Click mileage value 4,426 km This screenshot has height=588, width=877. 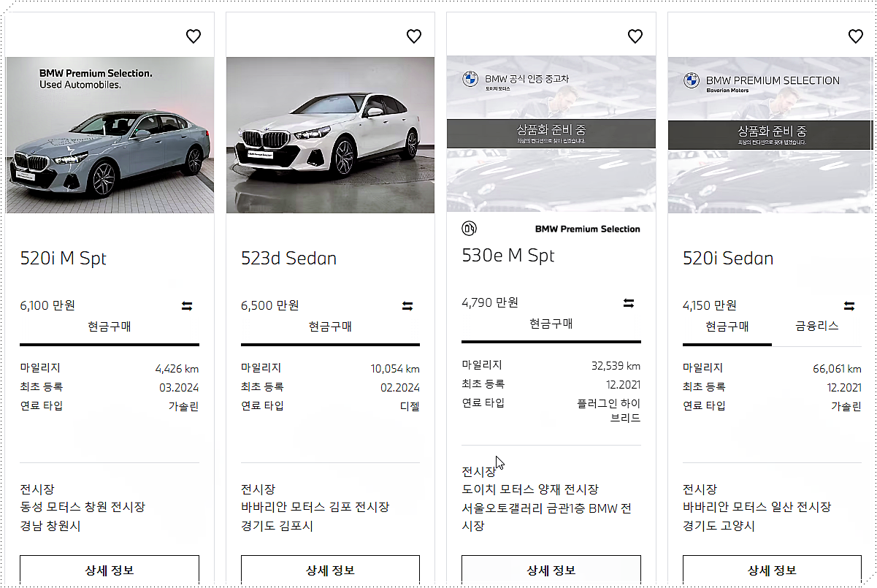[x=177, y=369]
